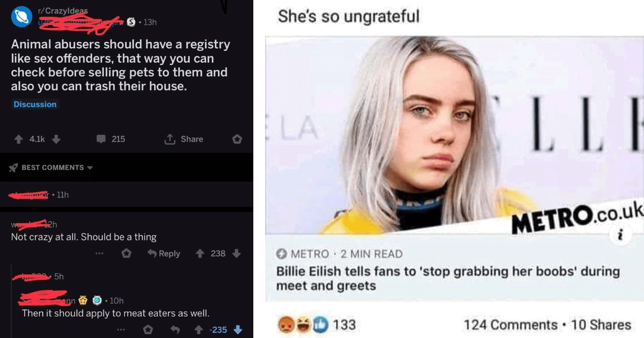Image resolution: width=644 pixels, height=338 pixels.
Task: Downvote the post with 4.1k votes
Action: pyautogui.click(x=56, y=139)
